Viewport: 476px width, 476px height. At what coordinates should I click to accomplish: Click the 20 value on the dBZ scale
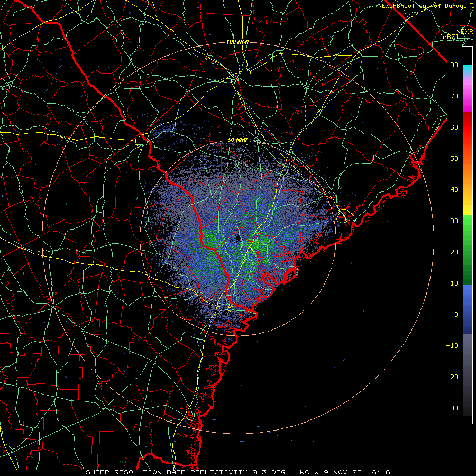point(454,252)
